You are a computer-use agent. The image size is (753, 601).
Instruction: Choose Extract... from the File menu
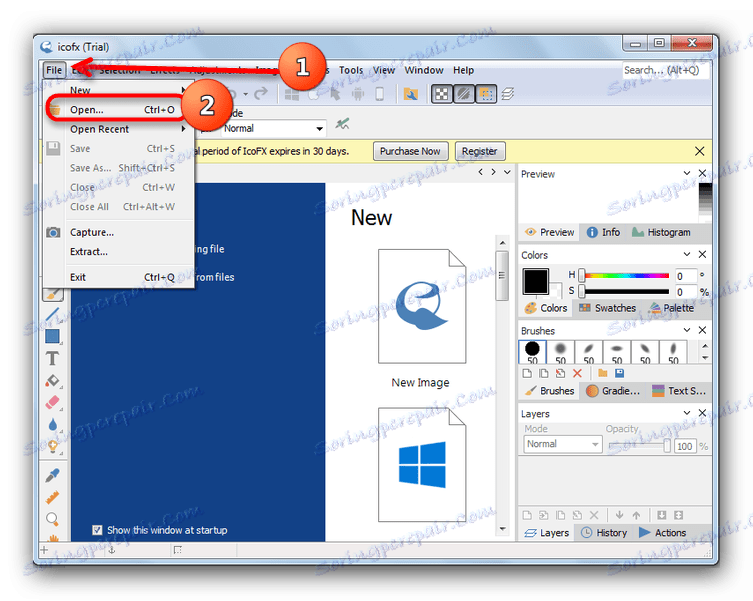click(119, 252)
